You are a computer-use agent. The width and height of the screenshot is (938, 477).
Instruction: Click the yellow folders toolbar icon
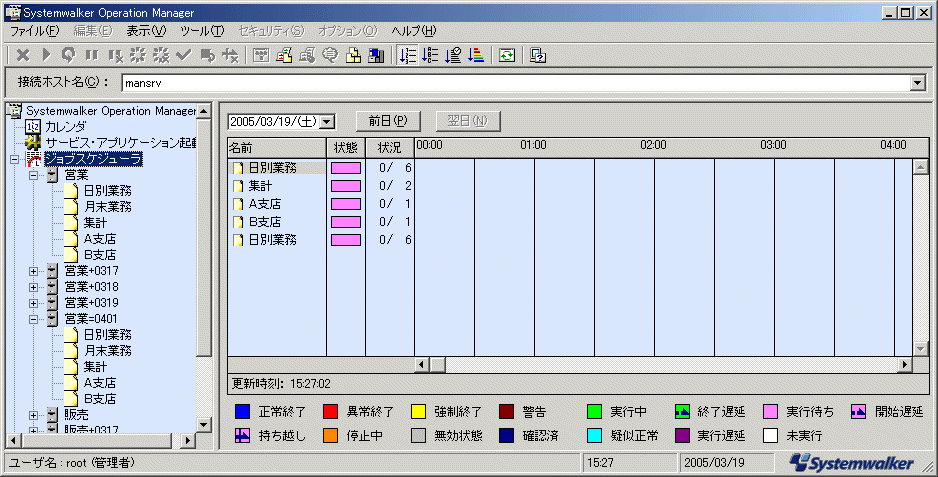coord(354,56)
